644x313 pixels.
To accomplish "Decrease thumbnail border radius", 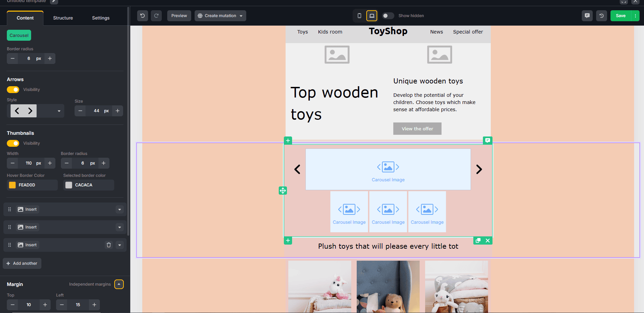I will click(67, 163).
